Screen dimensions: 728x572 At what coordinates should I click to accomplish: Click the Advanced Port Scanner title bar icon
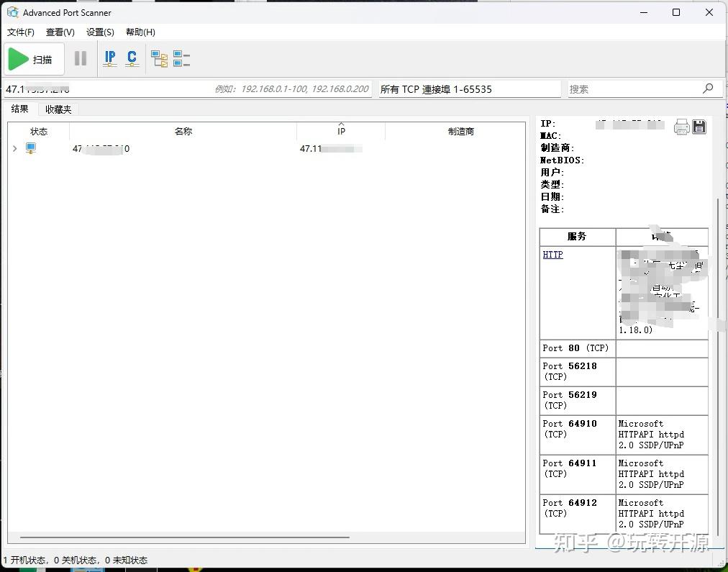12,12
